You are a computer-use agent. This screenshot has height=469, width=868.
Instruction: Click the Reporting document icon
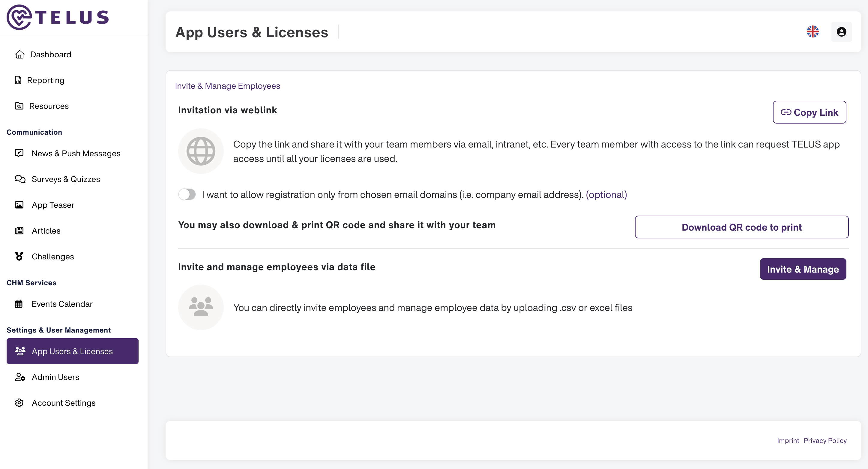coord(18,80)
